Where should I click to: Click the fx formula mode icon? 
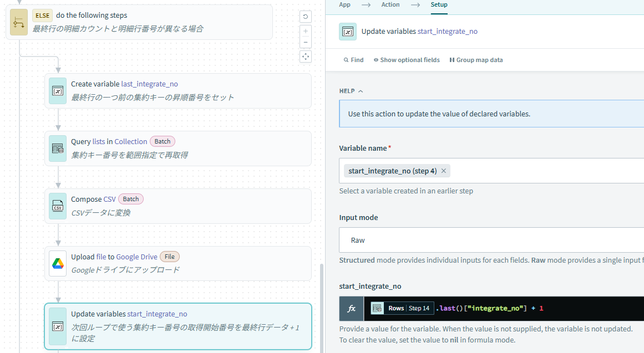click(352, 309)
